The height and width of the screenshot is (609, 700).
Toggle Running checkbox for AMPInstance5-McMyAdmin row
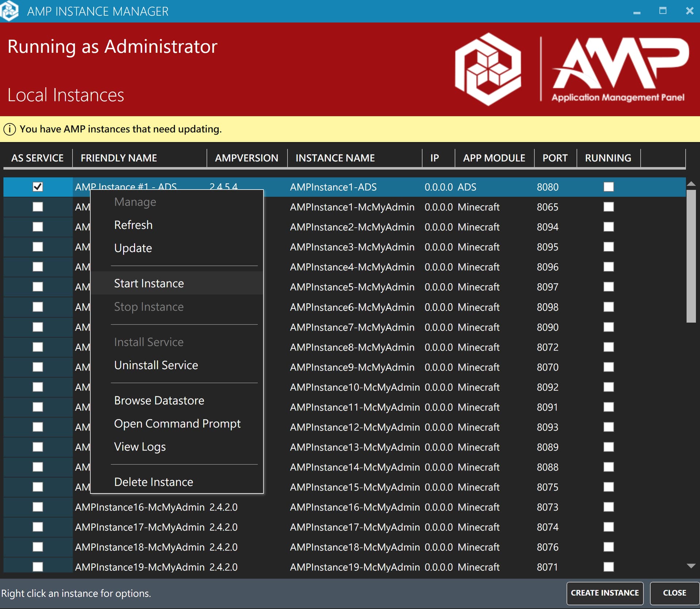click(x=608, y=287)
